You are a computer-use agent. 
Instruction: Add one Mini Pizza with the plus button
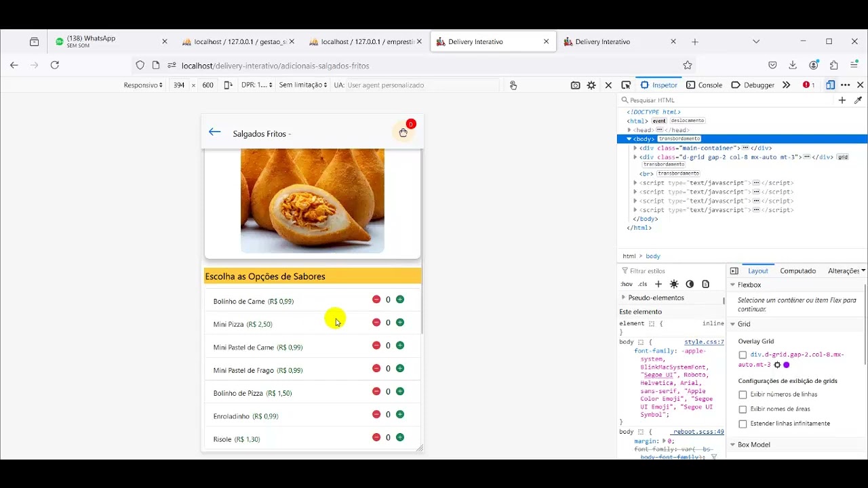tap(400, 323)
